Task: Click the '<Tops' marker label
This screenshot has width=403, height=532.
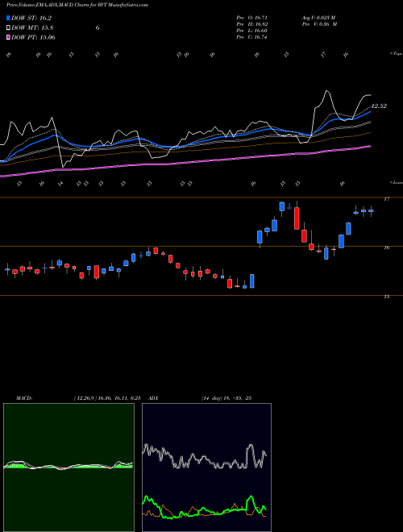Action: (396, 54)
